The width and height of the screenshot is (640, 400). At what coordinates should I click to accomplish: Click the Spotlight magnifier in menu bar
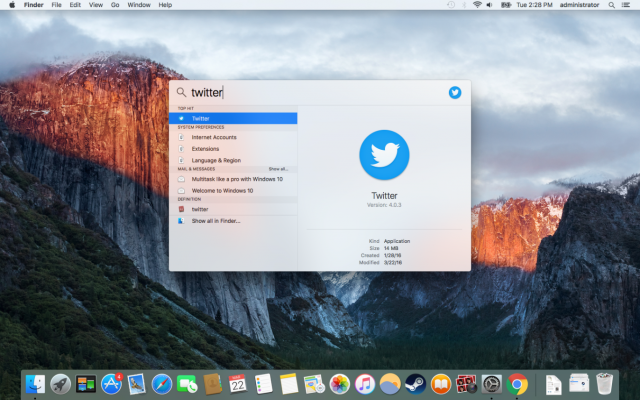pos(611,5)
